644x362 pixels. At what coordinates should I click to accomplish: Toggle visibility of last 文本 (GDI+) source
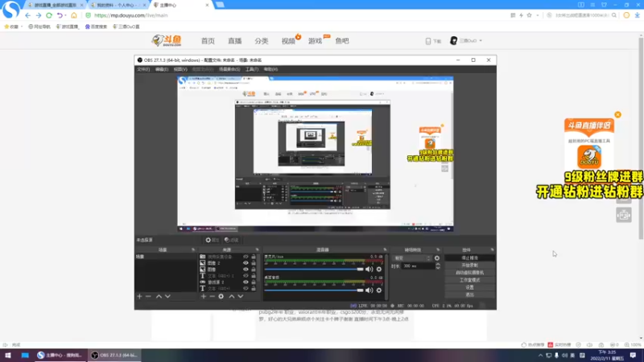(246, 289)
